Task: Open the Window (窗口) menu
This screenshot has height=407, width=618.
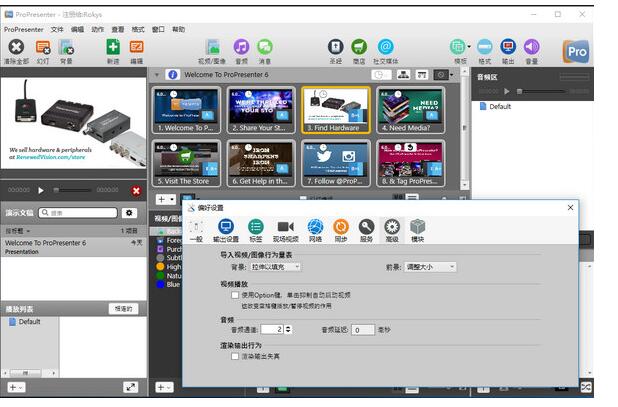Action: [x=158, y=30]
